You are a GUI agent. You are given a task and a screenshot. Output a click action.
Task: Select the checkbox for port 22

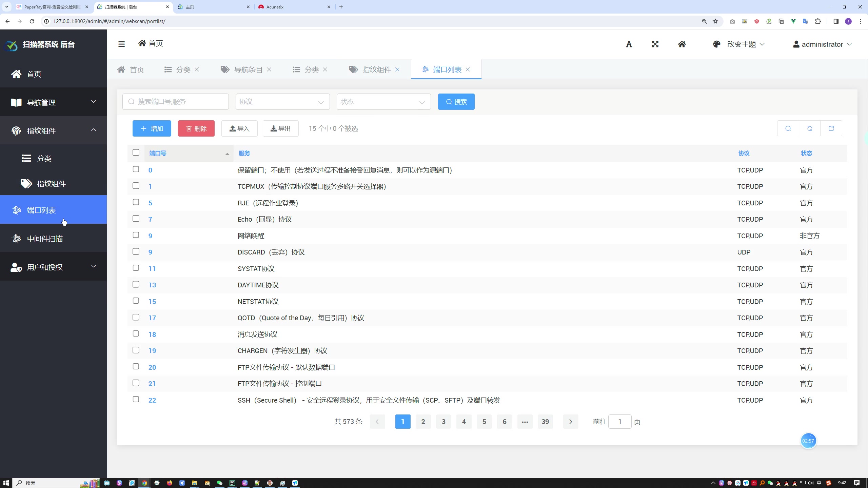pos(136,400)
